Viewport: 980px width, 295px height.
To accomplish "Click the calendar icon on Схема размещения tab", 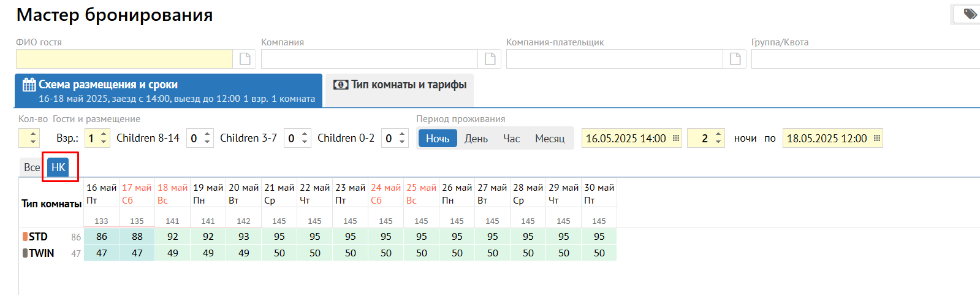I will (x=29, y=85).
